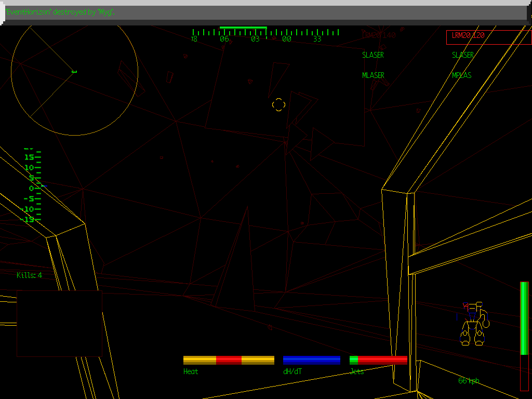532x399 pixels.
Task: Click the compass heading strip
Action: [x=265, y=34]
